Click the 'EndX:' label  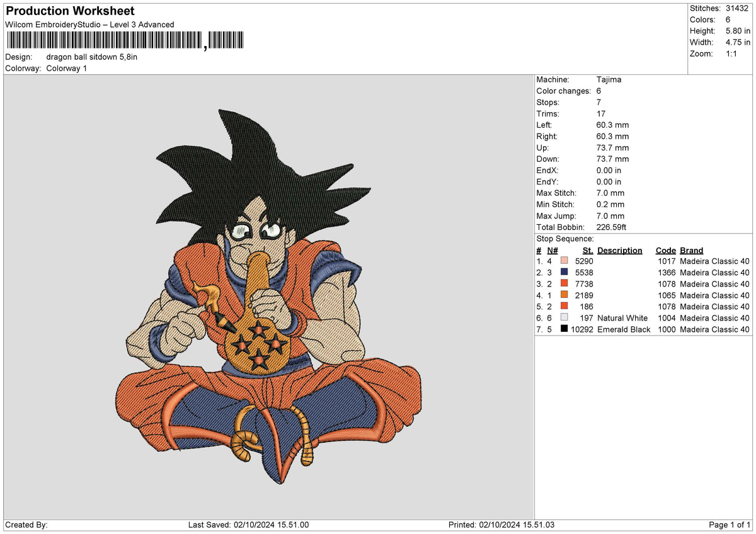coord(547,170)
